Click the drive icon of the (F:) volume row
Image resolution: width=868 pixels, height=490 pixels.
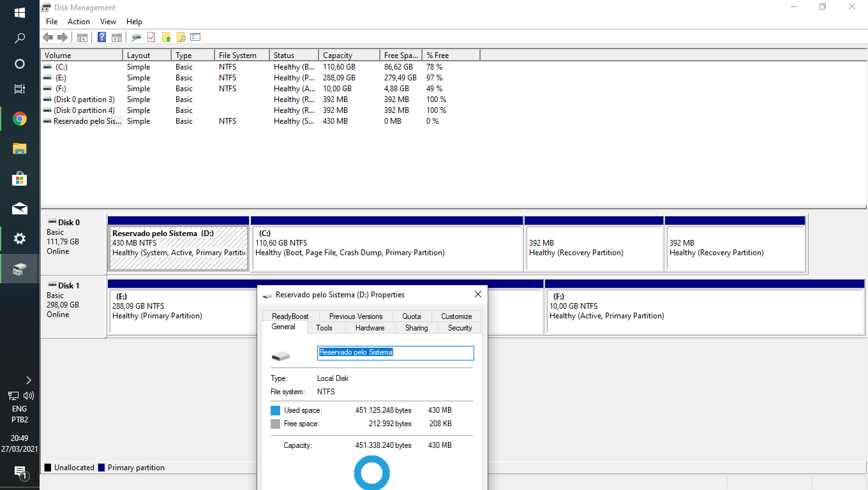tap(47, 89)
